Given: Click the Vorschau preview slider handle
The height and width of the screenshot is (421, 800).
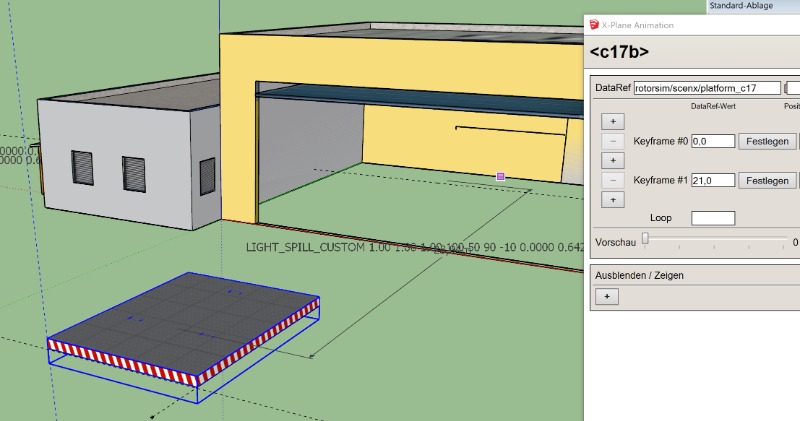Looking at the screenshot, I should [646, 238].
